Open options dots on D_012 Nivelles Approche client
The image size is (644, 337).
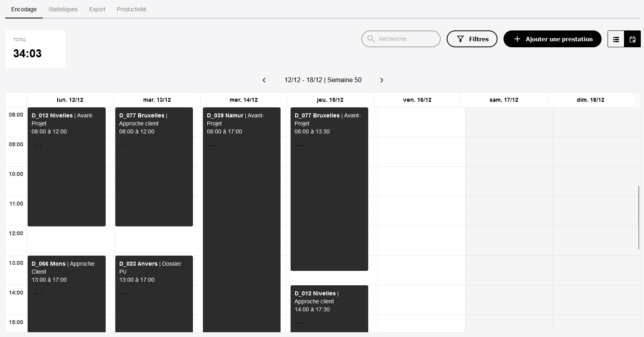(301, 323)
